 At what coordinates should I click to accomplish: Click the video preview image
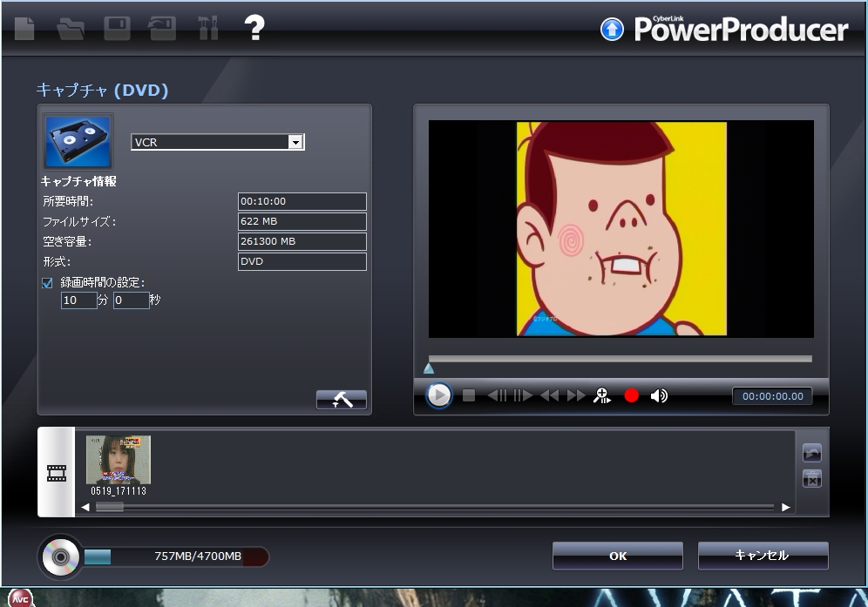621,228
